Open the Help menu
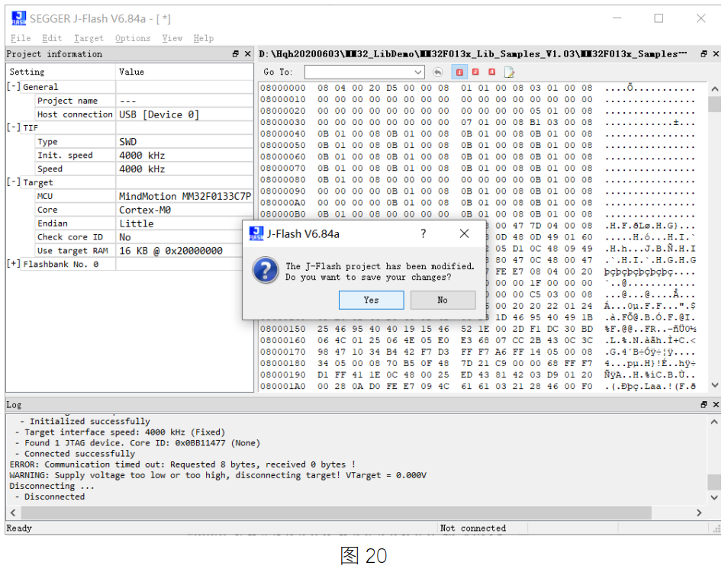This screenshot has width=728, height=572. (x=203, y=38)
